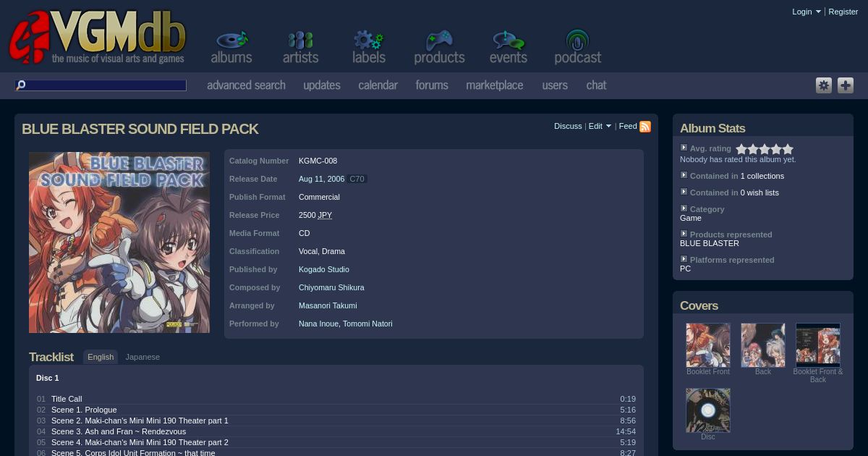Open marketplace menu item

click(495, 85)
